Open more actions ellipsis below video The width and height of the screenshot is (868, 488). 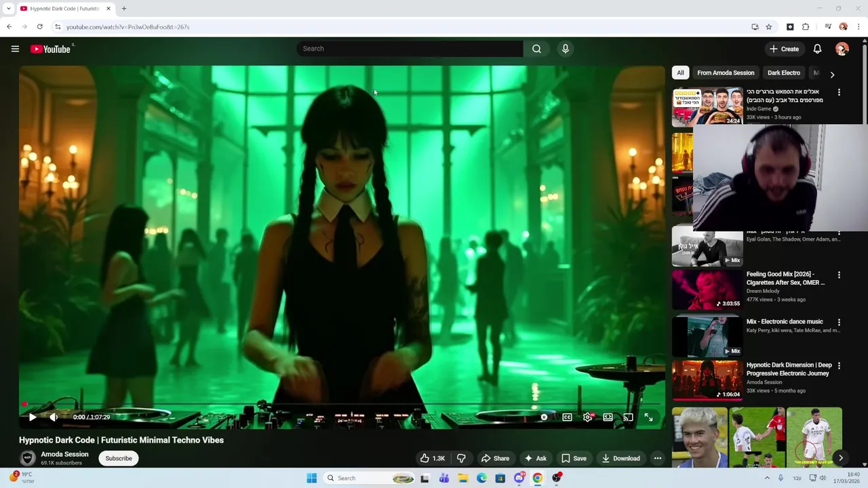[657, 458]
